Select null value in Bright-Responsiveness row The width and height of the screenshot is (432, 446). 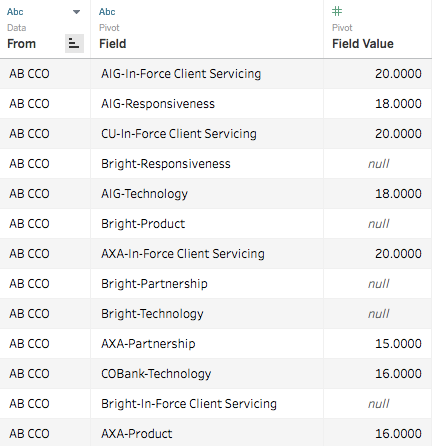[x=379, y=164]
